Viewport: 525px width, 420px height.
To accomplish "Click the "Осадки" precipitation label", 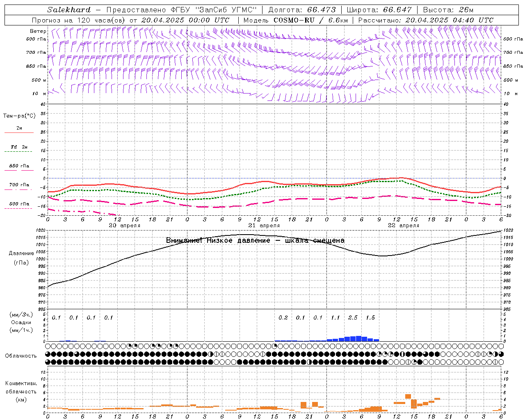I will (x=21, y=322).
